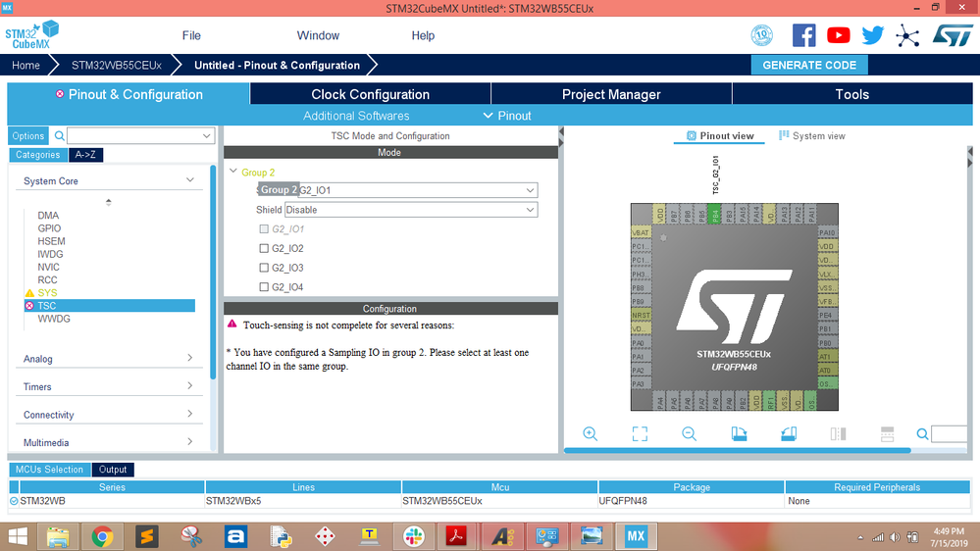Click the green TSC_G2_IO1 pin on chip

click(715, 215)
